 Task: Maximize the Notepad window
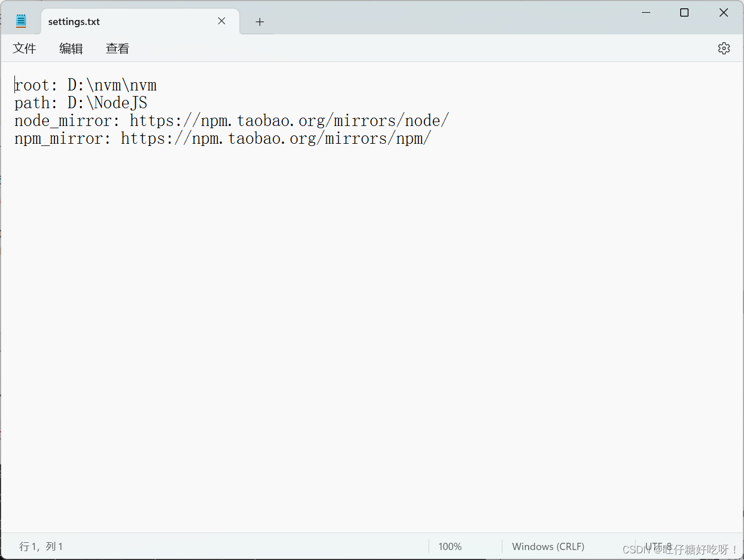click(x=684, y=12)
